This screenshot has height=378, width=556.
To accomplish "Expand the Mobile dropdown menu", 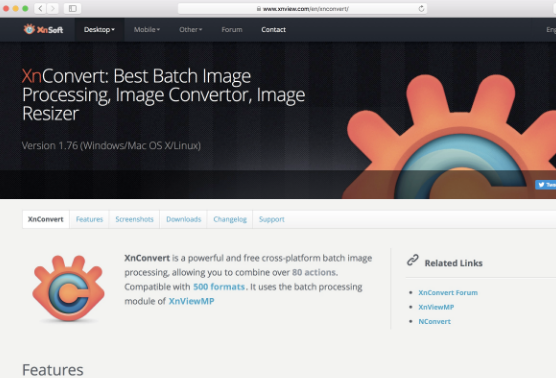I will pos(146,29).
